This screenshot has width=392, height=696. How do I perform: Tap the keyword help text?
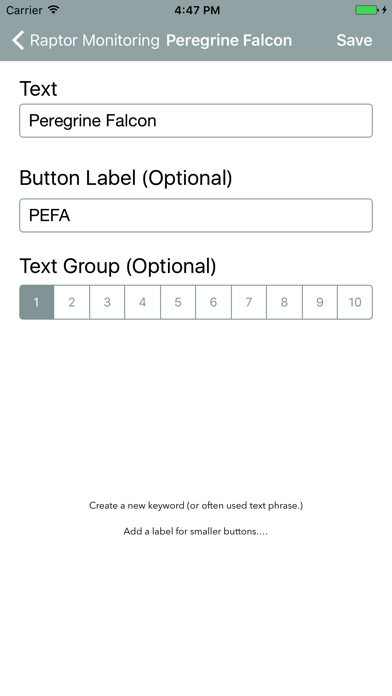click(x=196, y=506)
